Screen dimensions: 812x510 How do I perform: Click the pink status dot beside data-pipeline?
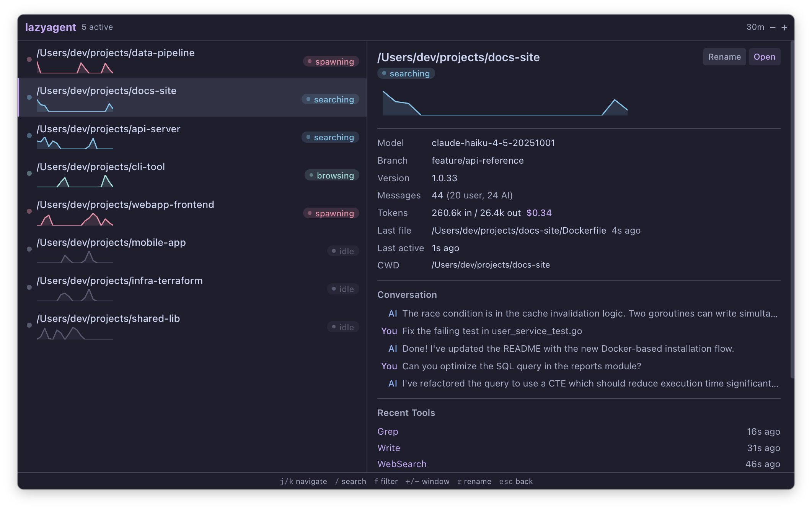tap(29, 59)
